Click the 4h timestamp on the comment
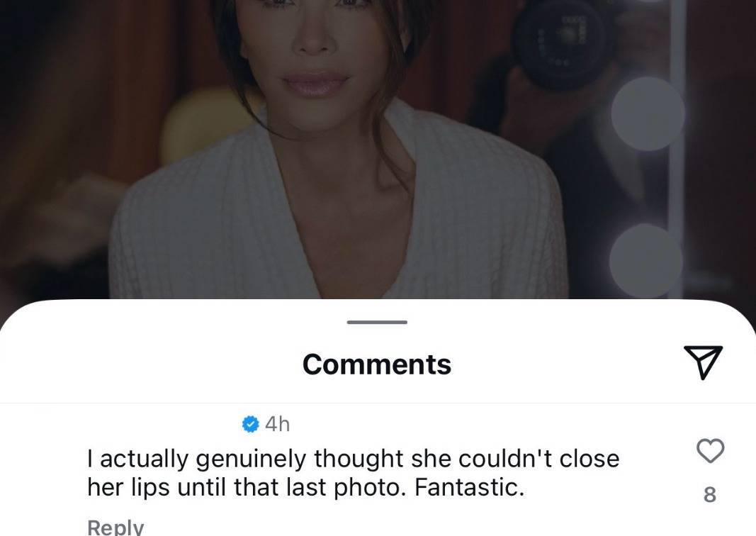Screen dimensions: 756x536 tap(277, 424)
